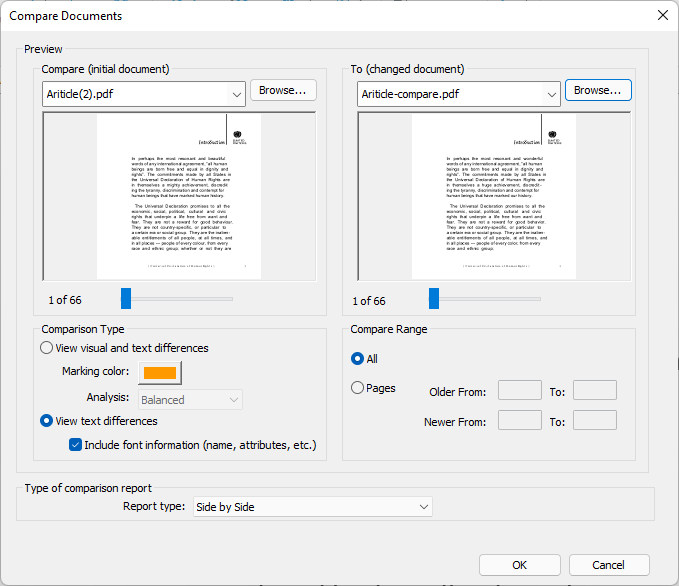
Task: Open the changed document file dropdown
Action: tap(551, 94)
